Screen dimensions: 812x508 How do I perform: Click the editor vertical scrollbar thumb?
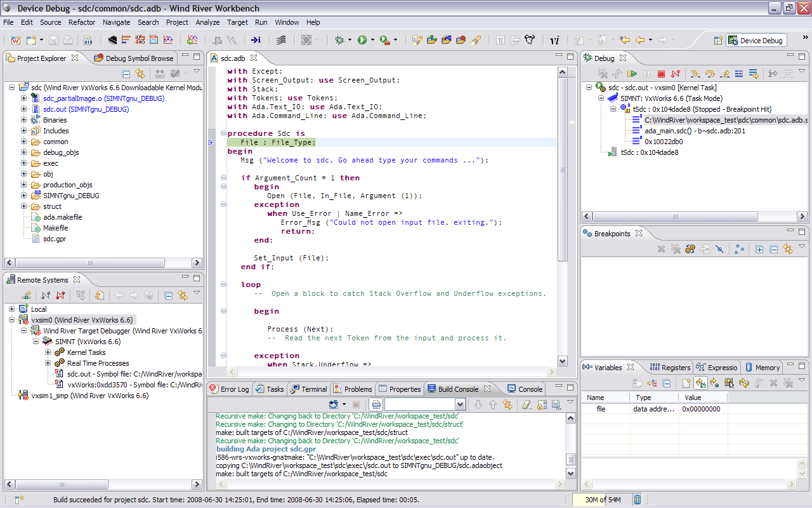(562, 168)
